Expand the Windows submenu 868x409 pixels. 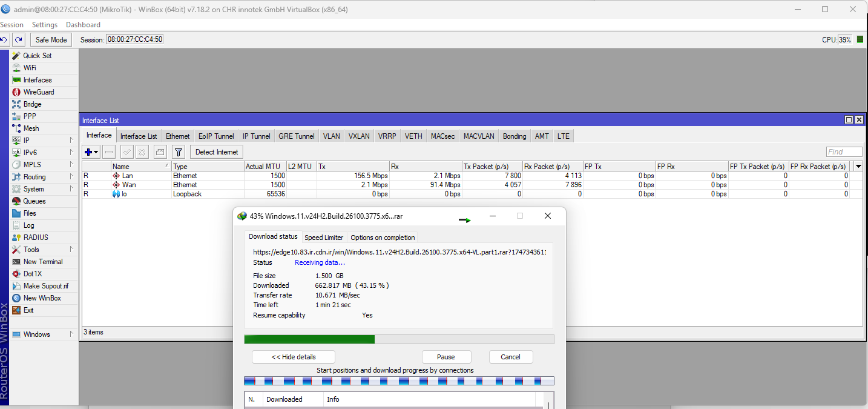click(x=71, y=334)
